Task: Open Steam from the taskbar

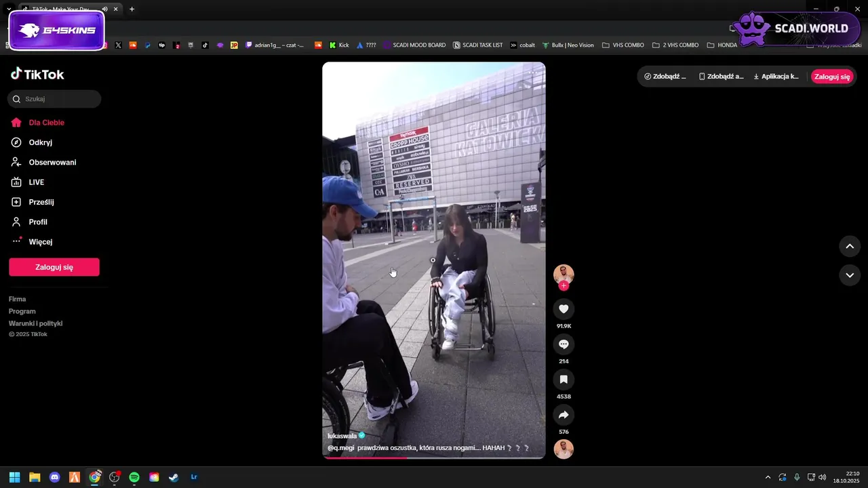Action: click(x=174, y=477)
